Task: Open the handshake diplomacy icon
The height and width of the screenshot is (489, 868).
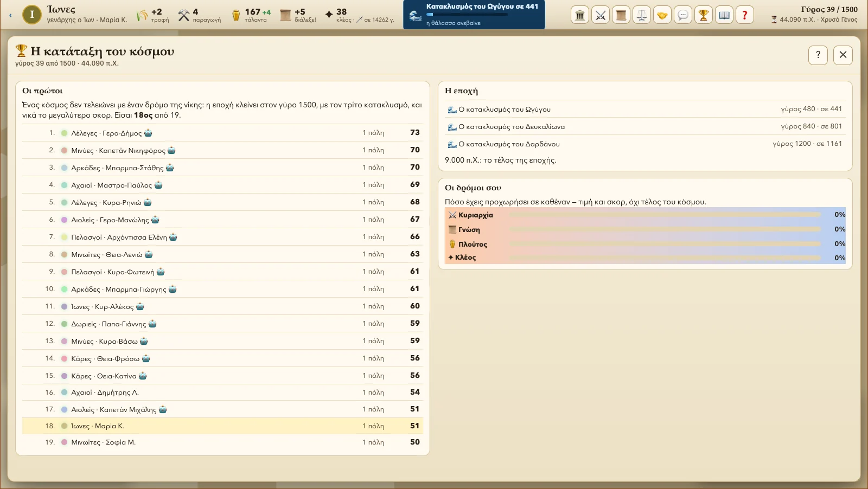Action: pyautogui.click(x=662, y=15)
